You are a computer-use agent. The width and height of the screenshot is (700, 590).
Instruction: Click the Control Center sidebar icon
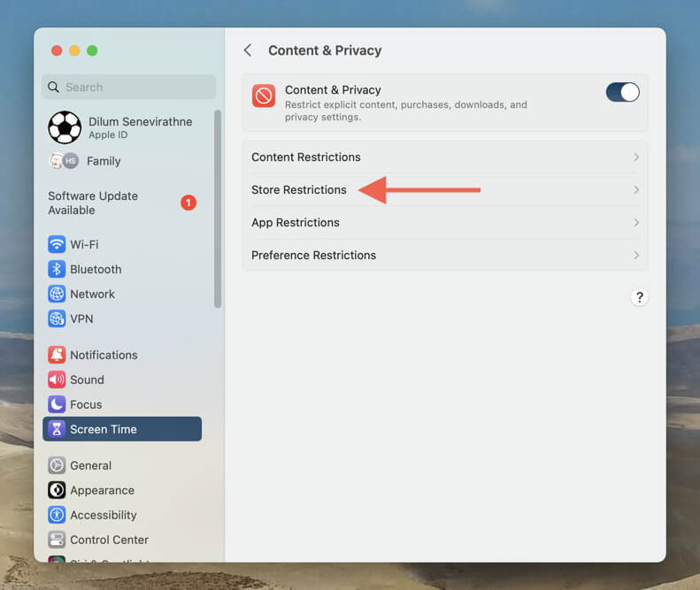click(57, 540)
